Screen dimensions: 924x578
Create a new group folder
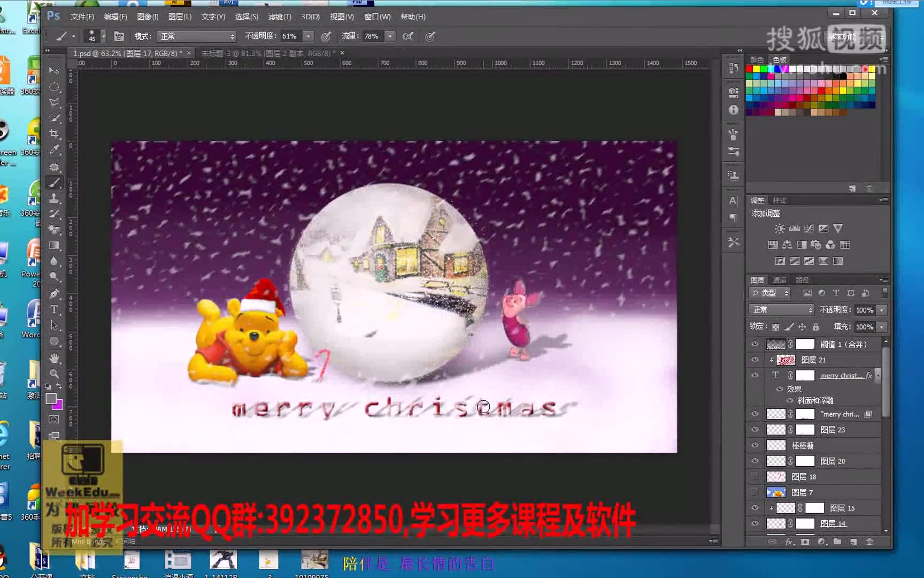(x=837, y=542)
